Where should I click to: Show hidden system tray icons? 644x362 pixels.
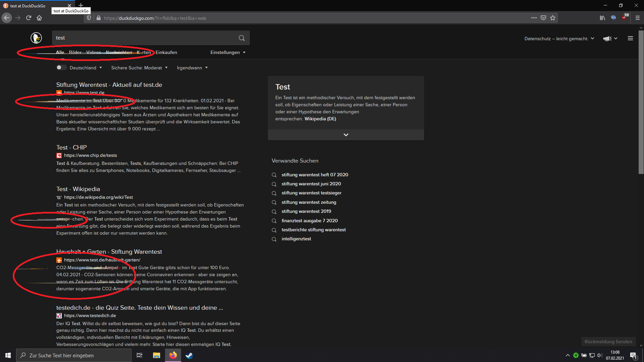[x=568, y=355]
